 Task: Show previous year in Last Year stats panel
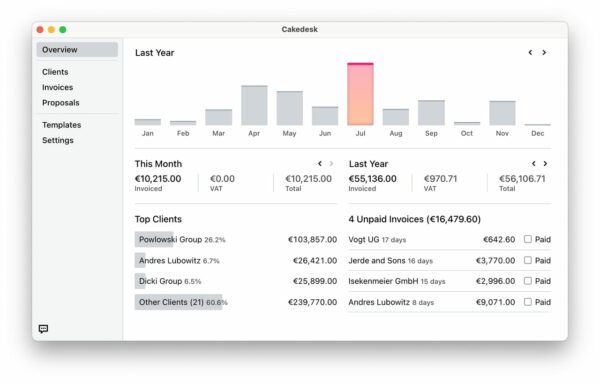[534, 164]
